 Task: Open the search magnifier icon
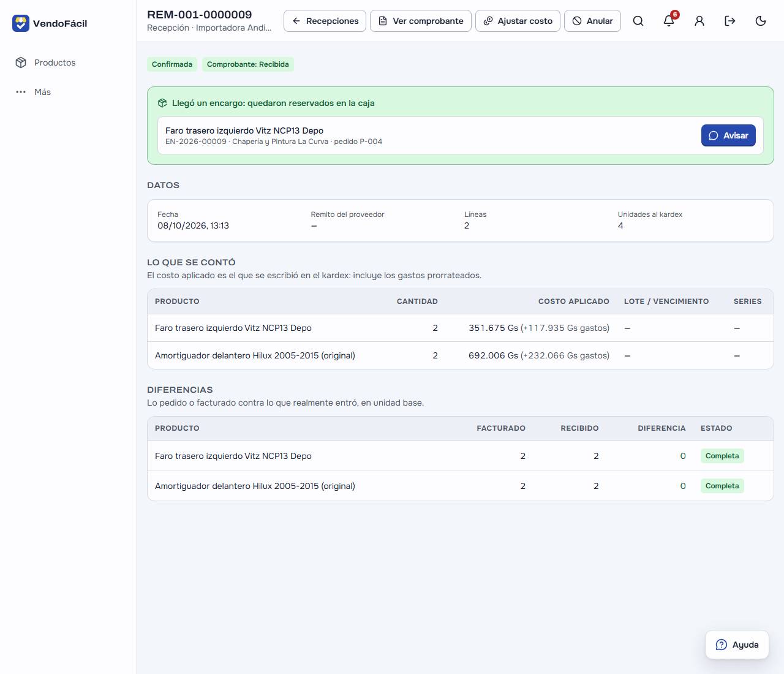click(x=638, y=21)
